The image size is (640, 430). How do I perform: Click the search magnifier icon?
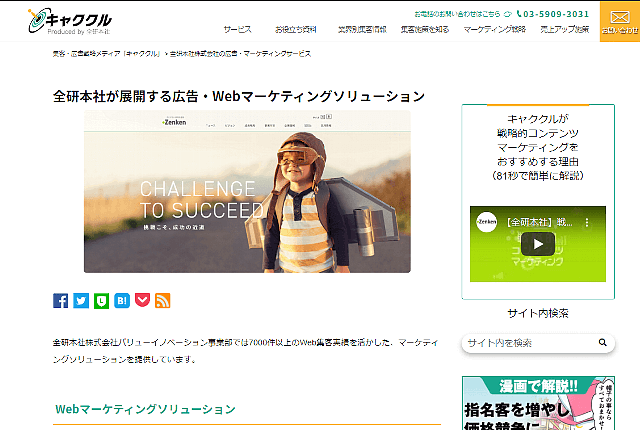[x=603, y=343]
